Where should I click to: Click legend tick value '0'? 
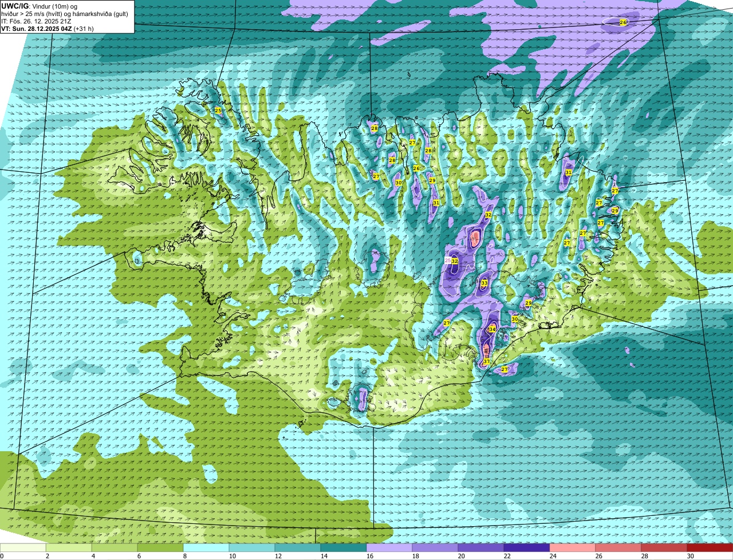(x=2, y=556)
